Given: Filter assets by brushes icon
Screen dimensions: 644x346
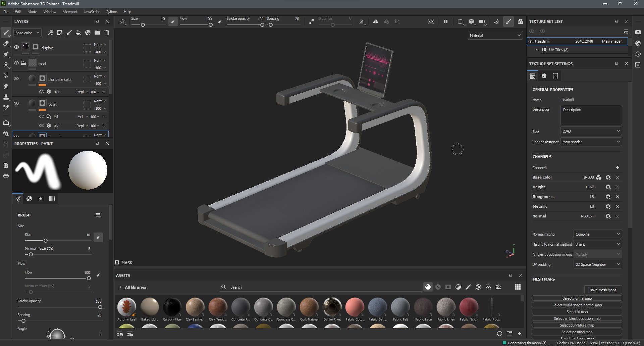Looking at the screenshot, I should [x=468, y=287].
